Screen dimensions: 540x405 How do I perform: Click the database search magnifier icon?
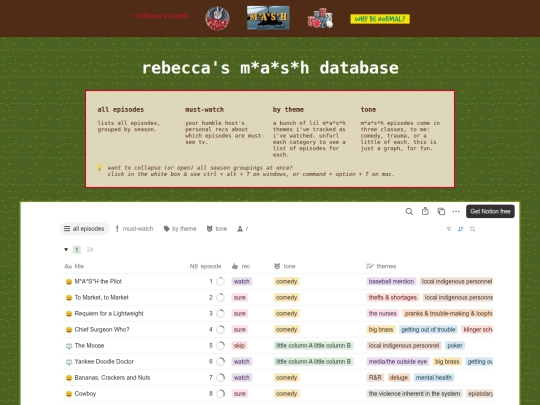click(472, 229)
